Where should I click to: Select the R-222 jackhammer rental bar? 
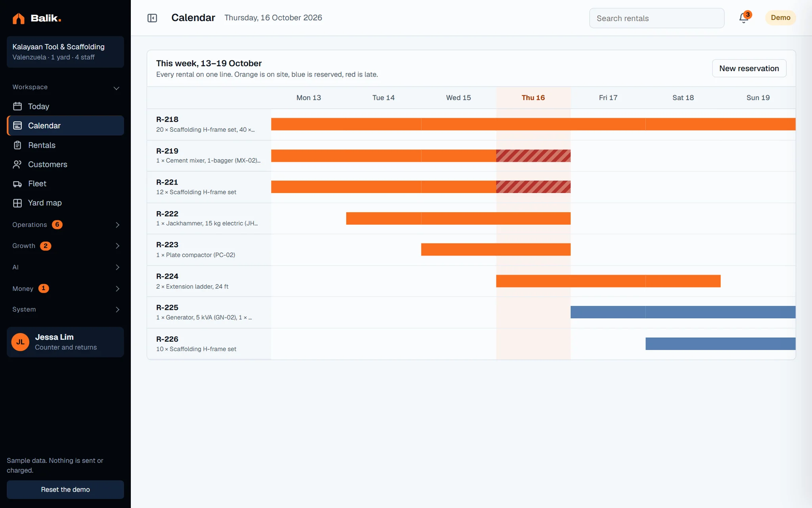(458, 218)
